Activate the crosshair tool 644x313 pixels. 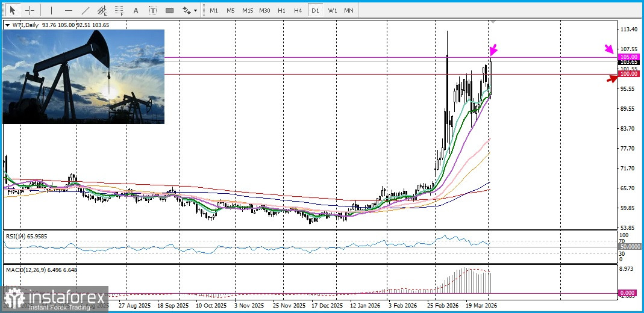[30, 10]
